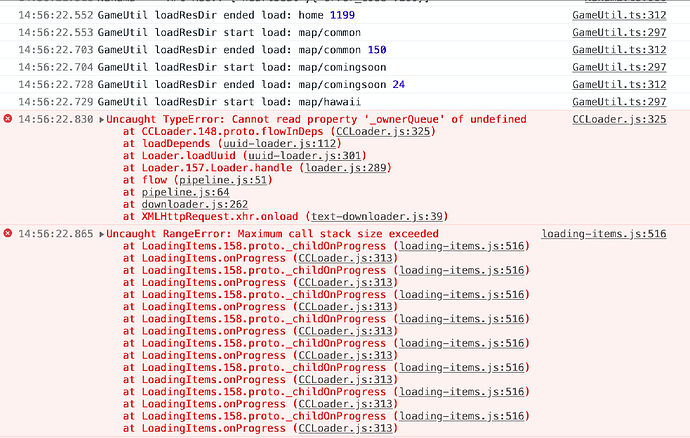Open text-downloader.js:39 in xhr.onload frame
The image size is (690, 438).
(x=376, y=216)
